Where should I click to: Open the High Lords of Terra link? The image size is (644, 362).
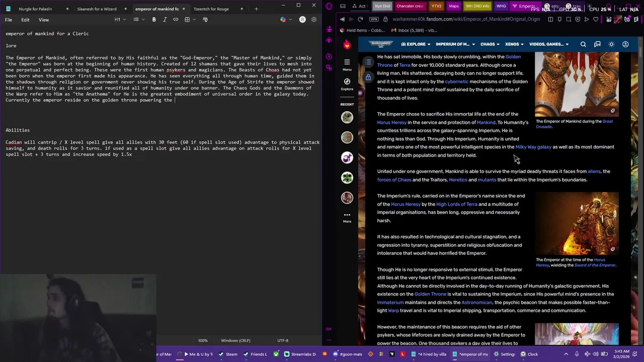pyautogui.click(x=457, y=204)
